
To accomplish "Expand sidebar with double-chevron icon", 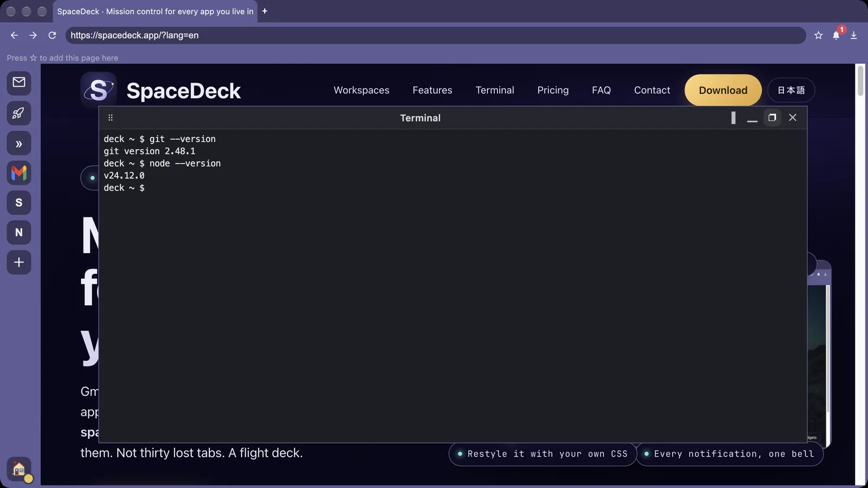I will 19,144.
